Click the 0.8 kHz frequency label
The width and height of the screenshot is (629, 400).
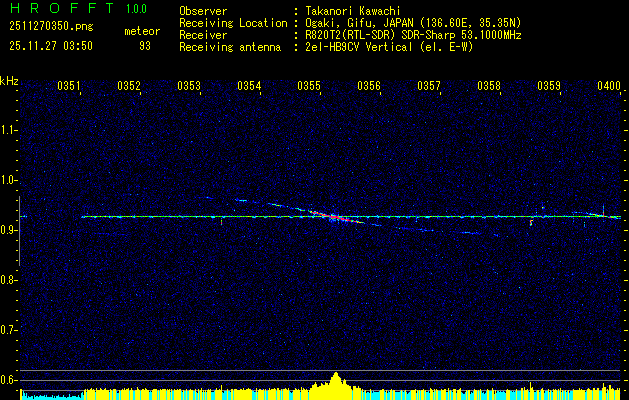point(8,280)
